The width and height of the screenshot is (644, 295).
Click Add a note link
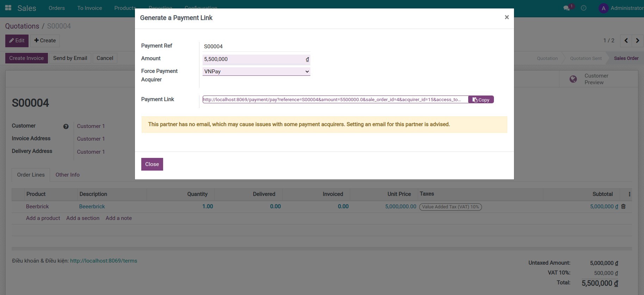[119, 218]
